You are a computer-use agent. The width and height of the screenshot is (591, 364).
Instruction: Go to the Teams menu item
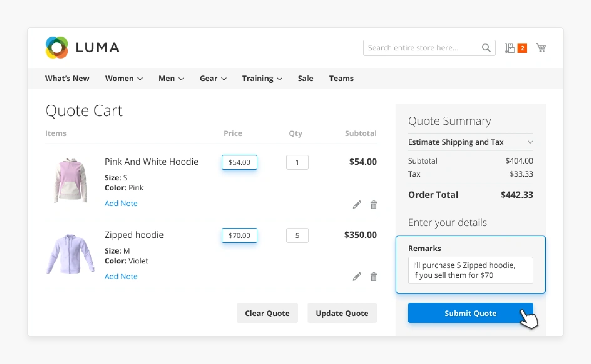[341, 78]
